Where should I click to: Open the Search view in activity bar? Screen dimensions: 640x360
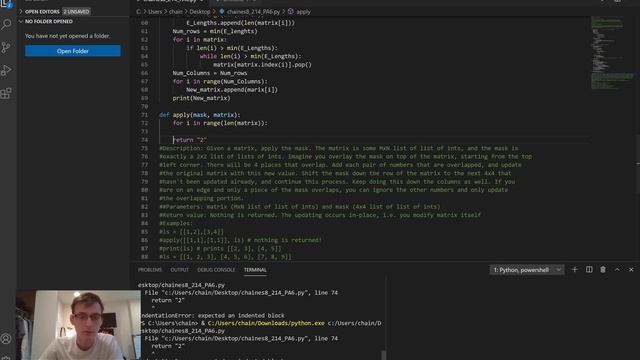click(6, 25)
